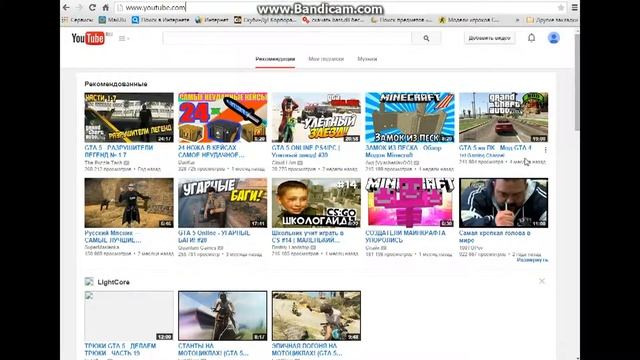The image size is (640, 360).
Task: Open the CS:GO Школогайд #14 thumbnail
Action: point(316,203)
